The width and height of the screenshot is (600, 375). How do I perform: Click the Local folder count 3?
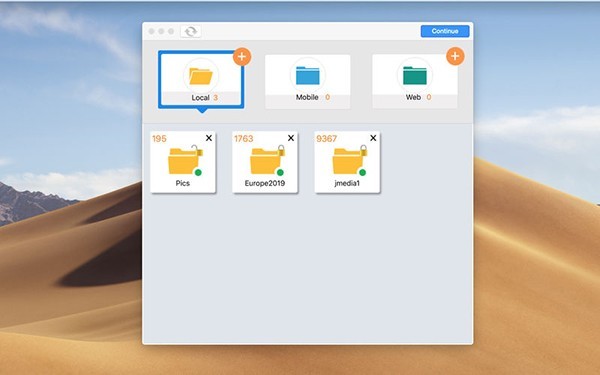click(x=215, y=98)
